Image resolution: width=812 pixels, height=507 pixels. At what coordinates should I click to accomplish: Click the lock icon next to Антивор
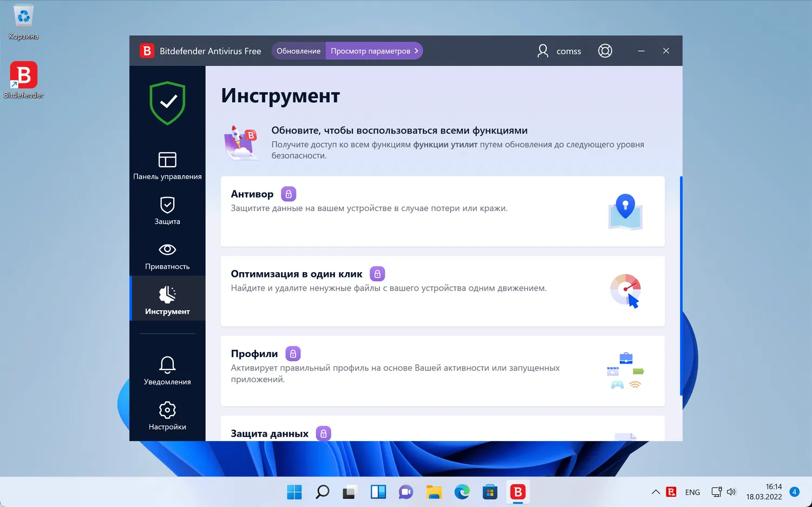[x=289, y=194]
